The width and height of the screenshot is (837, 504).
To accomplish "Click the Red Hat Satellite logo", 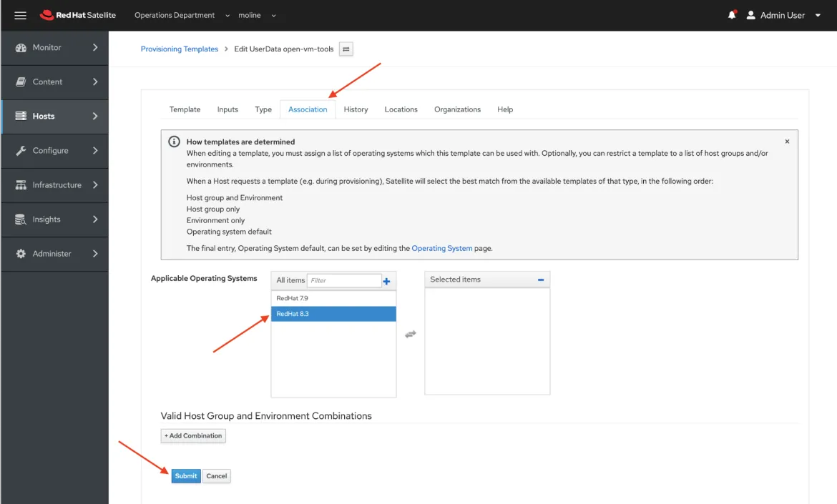I will coord(78,15).
